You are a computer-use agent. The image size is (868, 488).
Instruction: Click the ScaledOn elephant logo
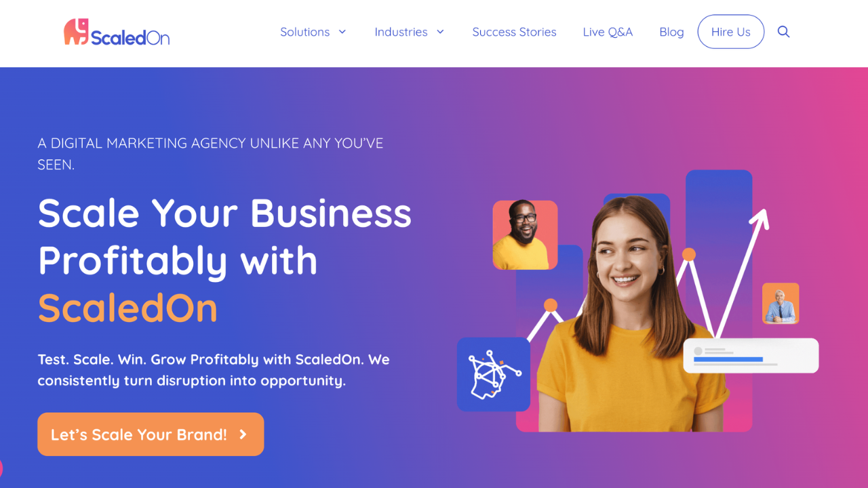(x=117, y=32)
